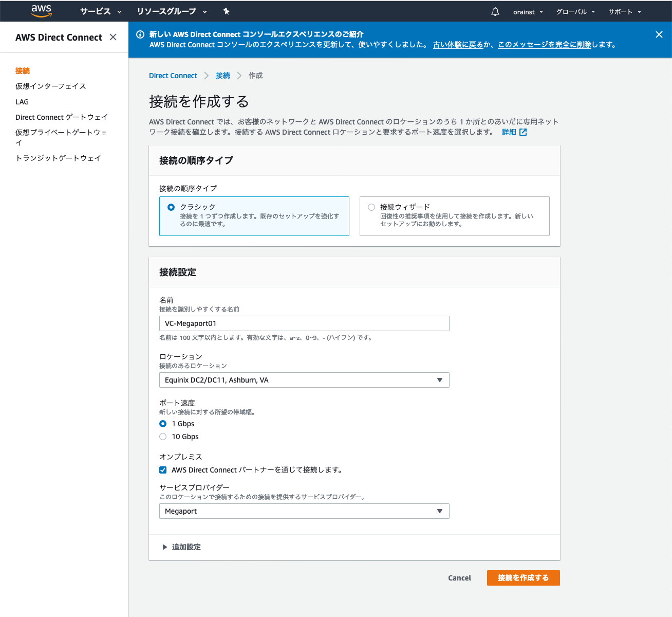Click the 接続設定 section heading
The height and width of the screenshot is (617, 672).
(178, 273)
